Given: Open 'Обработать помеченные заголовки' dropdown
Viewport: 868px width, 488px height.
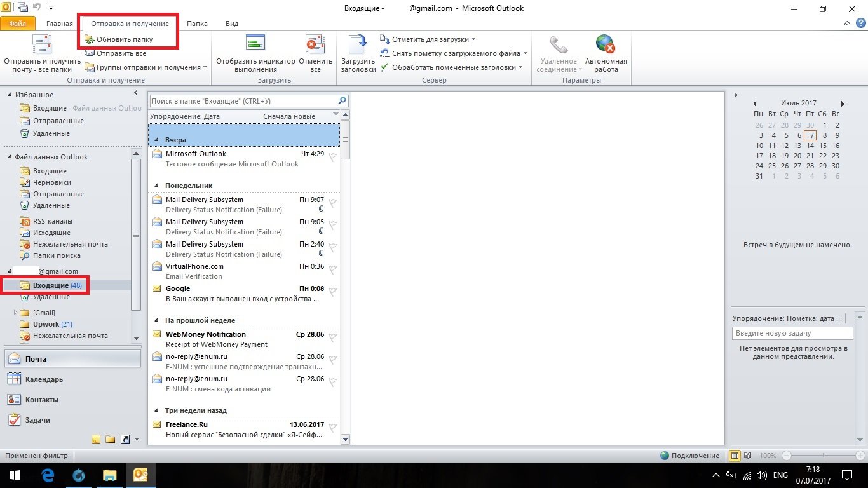Looking at the screenshot, I should [x=451, y=67].
